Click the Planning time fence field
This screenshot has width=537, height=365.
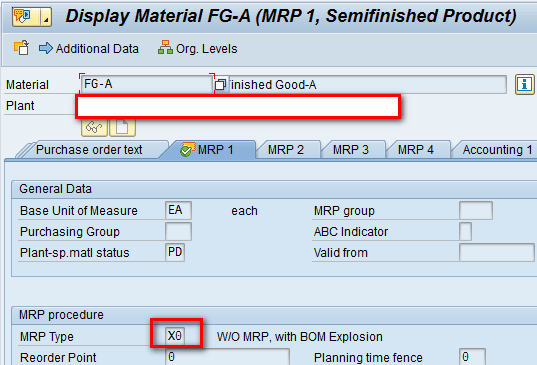472,357
